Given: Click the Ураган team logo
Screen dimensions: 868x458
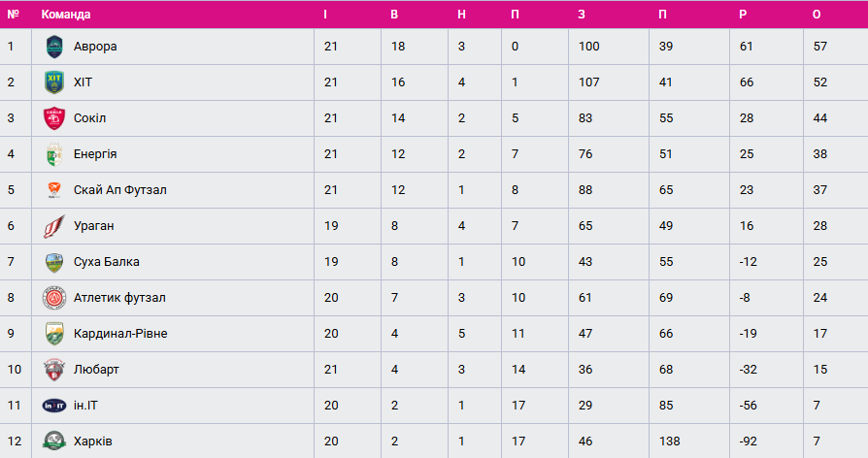Looking at the screenshot, I should [x=53, y=225].
